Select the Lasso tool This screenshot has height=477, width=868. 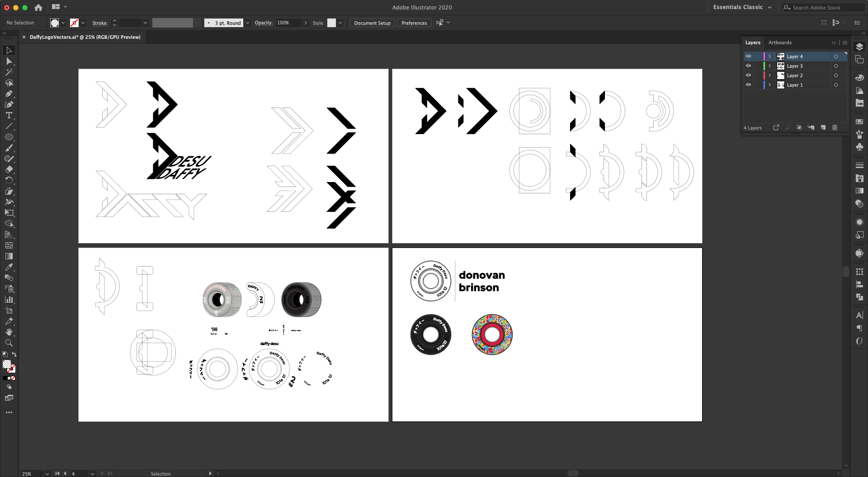coord(9,83)
